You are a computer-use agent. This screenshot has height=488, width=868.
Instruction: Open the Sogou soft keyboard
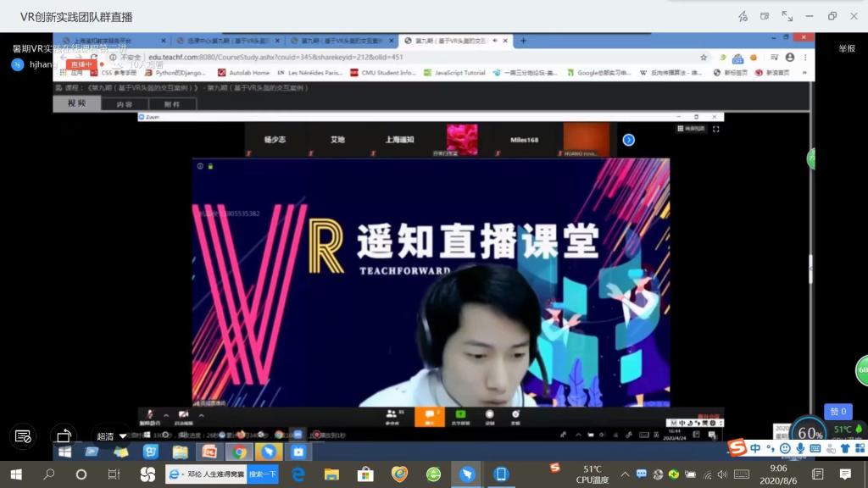[815, 448]
